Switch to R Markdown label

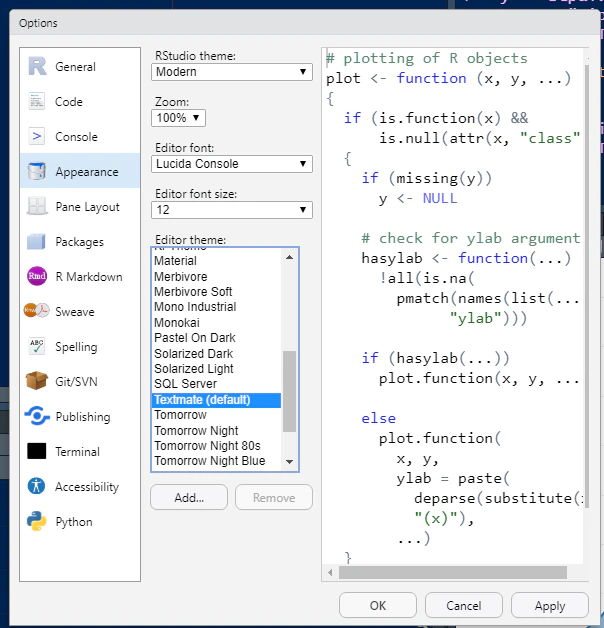[x=89, y=277]
